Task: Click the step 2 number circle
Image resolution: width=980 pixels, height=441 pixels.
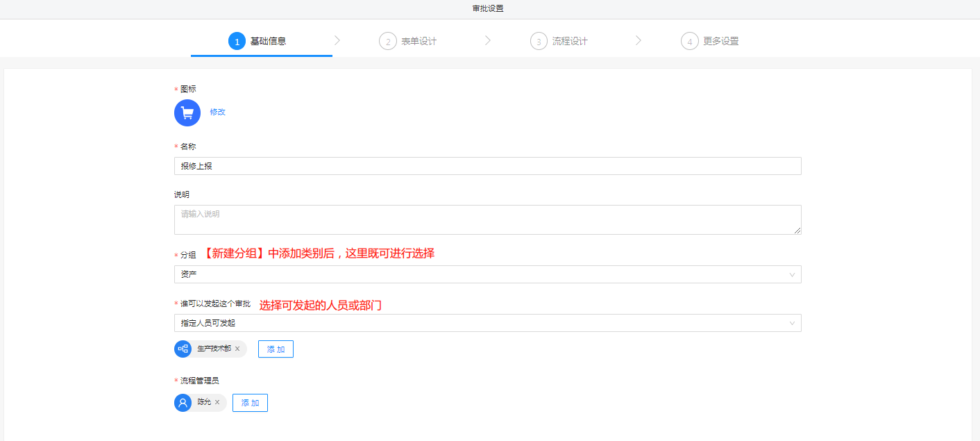Action: pyautogui.click(x=387, y=41)
